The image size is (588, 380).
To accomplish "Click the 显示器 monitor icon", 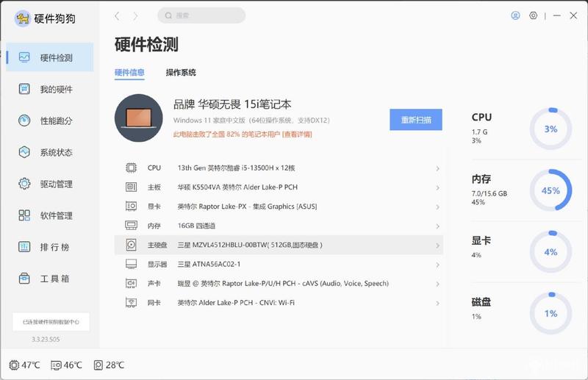I will coord(131,264).
